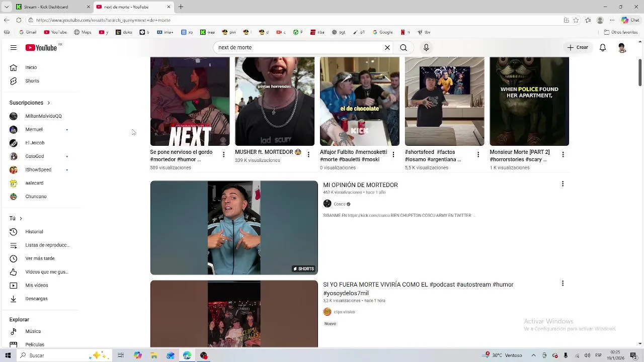Open options for MUSHER ft. MORTEDOR short

[308, 155]
